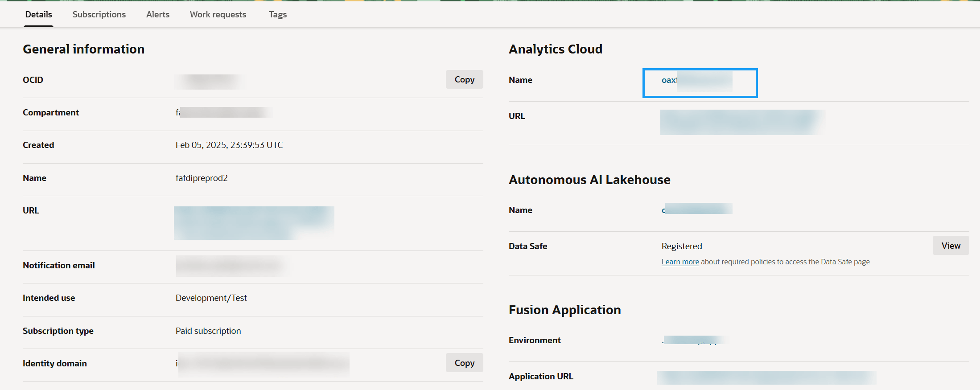Click the Notification email value
The height and width of the screenshot is (390, 980).
[x=231, y=266]
